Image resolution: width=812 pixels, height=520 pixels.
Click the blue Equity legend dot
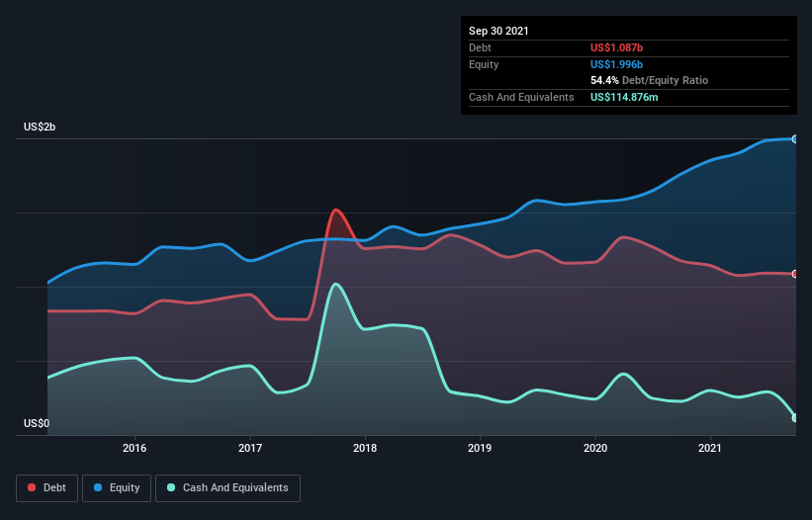(x=98, y=487)
